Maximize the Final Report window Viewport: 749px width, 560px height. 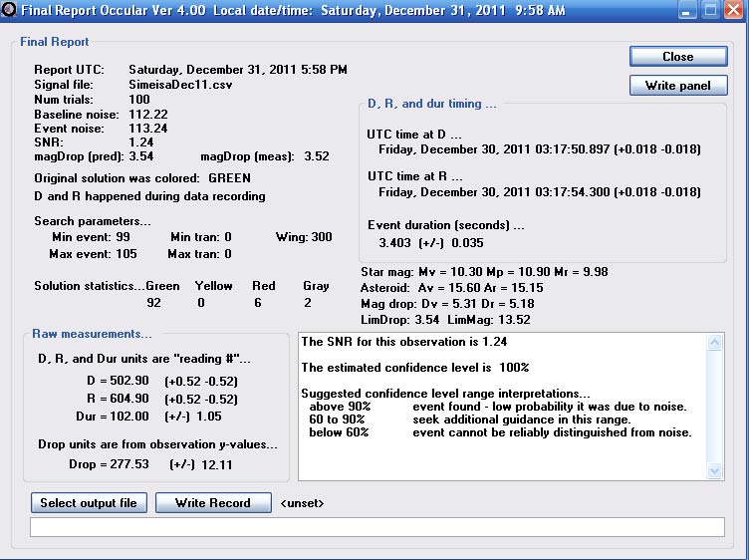(x=710, y=10)
